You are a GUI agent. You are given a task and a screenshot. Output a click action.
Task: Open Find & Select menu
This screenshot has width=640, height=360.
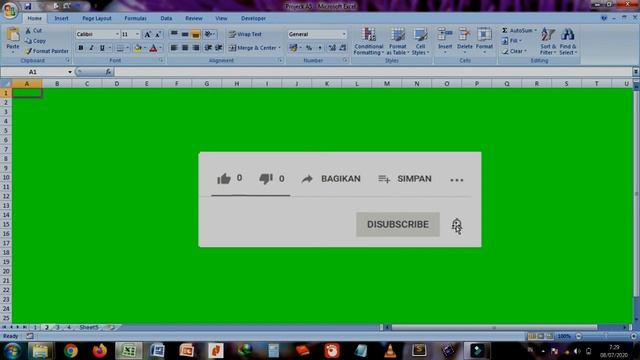(568, 41)
